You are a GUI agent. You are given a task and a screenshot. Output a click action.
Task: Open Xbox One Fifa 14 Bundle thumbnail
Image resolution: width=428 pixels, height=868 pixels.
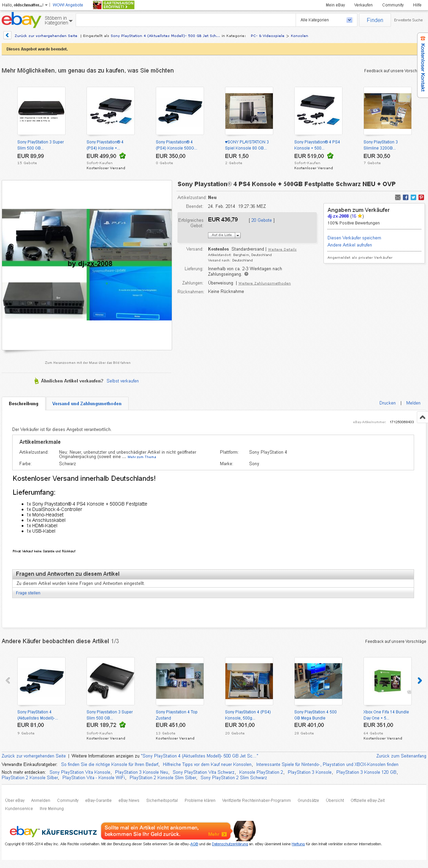(x=388, y=681)
